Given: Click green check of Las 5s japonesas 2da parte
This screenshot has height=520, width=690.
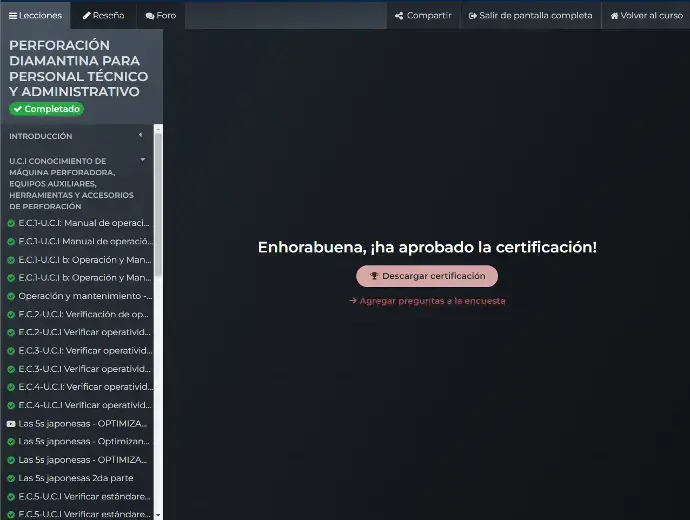Looking at the screenshot, I should tap(11, 478).
